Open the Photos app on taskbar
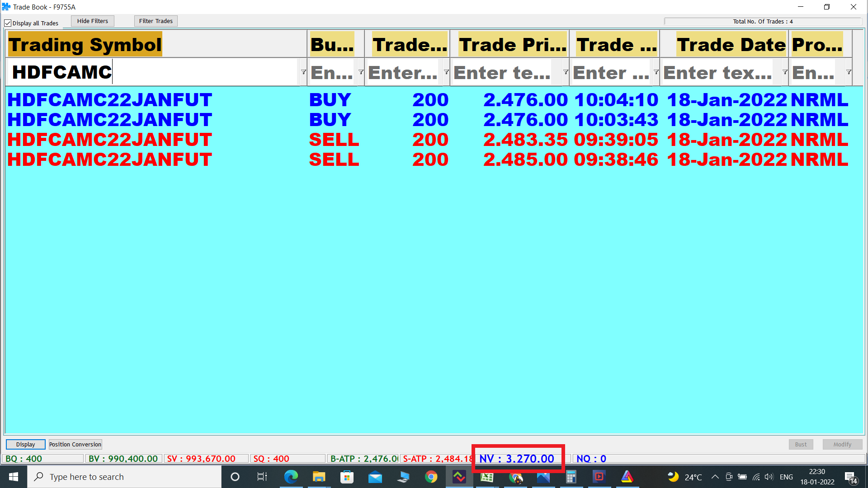This screenshot has width=868, height=488. 543,477
